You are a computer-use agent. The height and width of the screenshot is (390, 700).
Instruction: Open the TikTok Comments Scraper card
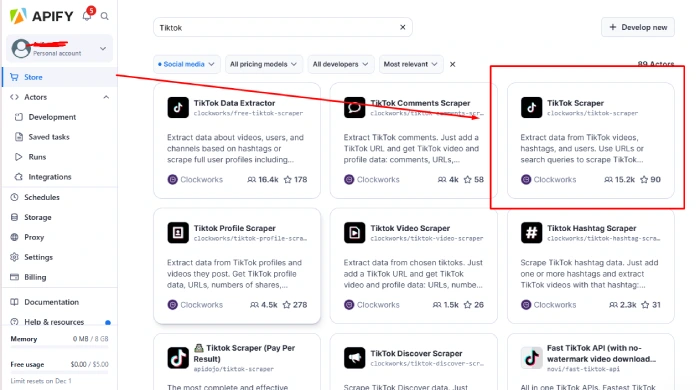click(413, 140)
